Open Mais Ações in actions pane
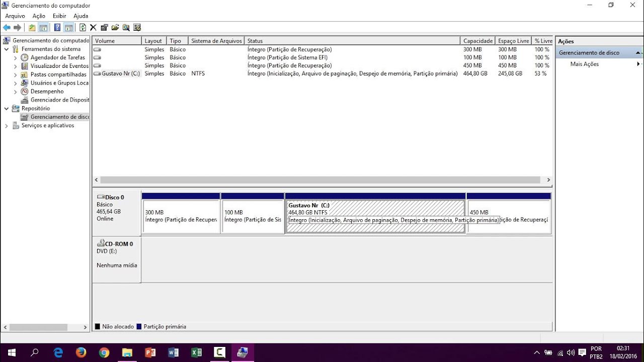Image resolution: width=644 pixels, height=362 pixels. click(585, 64)
